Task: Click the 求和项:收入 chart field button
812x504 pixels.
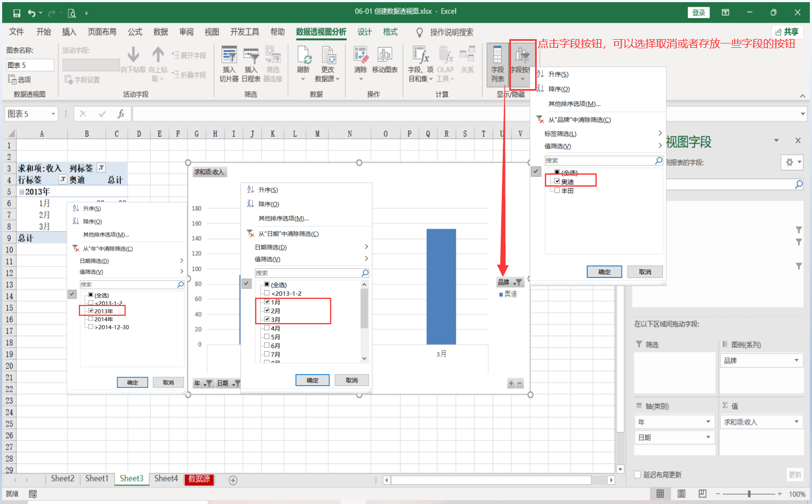Action: pos(209,172)
